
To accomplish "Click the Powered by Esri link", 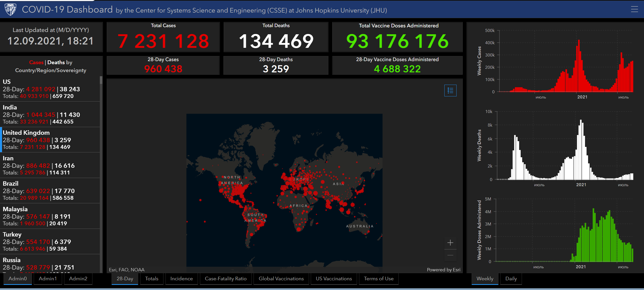I will [444, 270].
